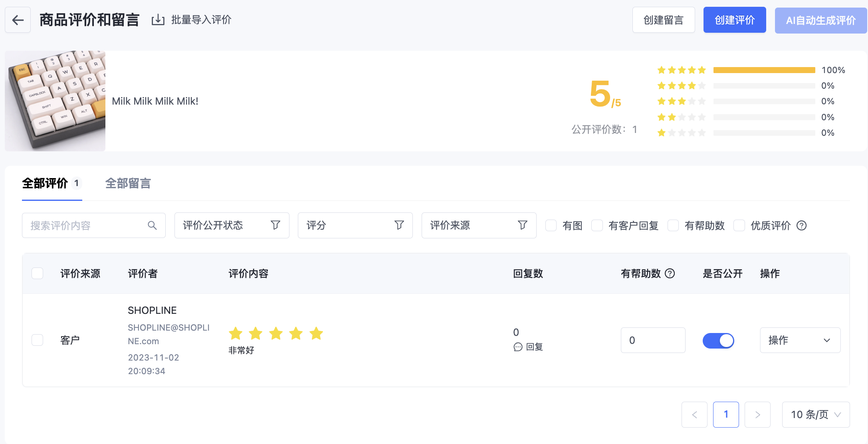Expand the 评分 filter dropdown
The image size is (868, 444).
355,226
